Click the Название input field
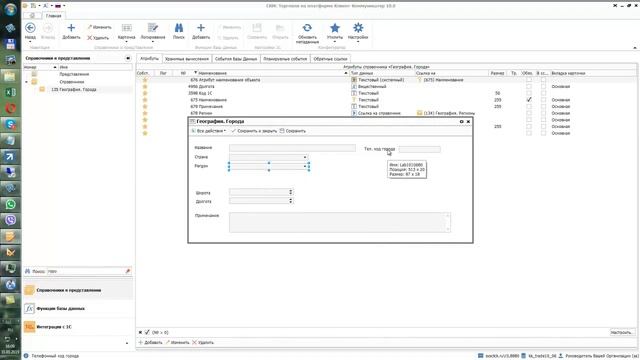The height and width of the screenshot is (360, 640). [x=292, y=148]
